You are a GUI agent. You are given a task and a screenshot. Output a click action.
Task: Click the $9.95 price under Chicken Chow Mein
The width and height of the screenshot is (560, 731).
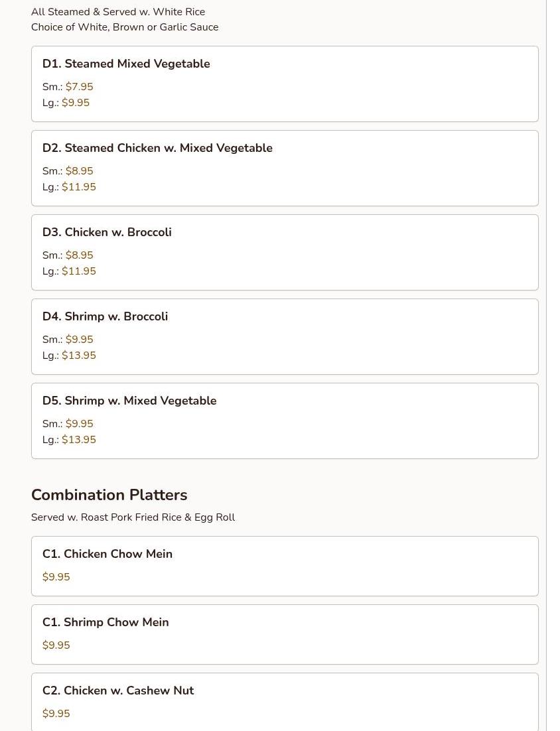click(56, 577)
